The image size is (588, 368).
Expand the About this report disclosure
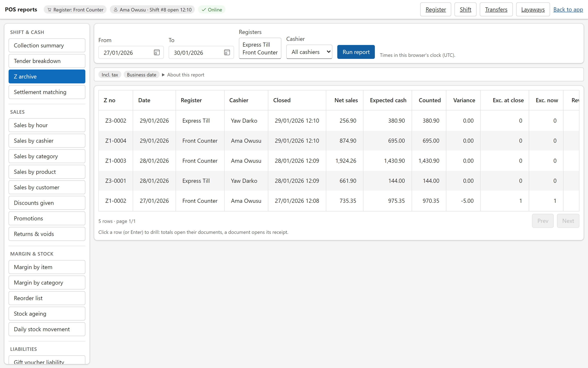click(183, 75)
